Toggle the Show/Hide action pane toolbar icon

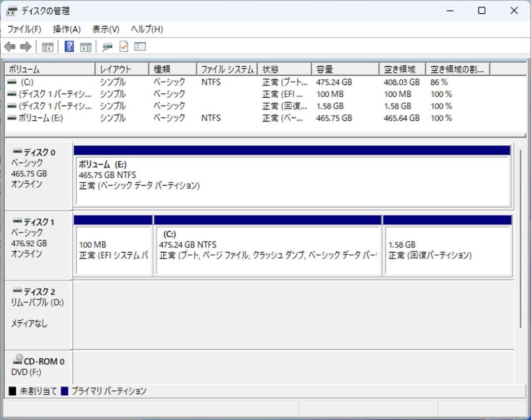pyautogui.click(x=85, y=47)
